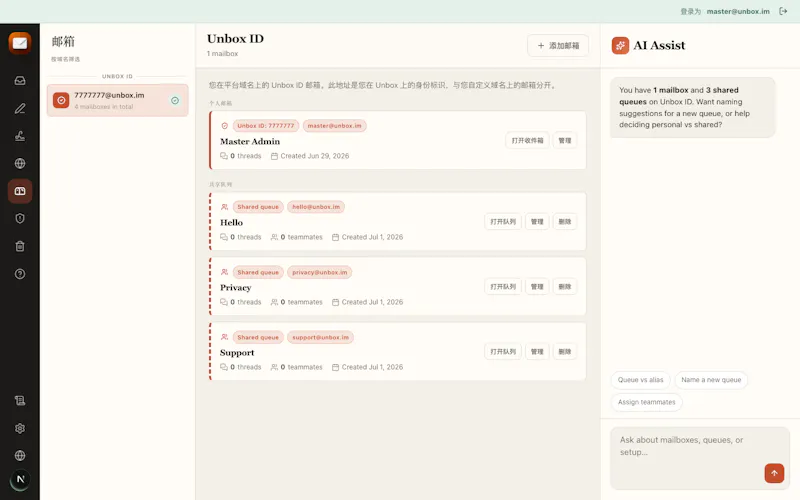Image resolution: width=800 pixels, height=500 pixels.
Task: Click the Shared queue tag on Privacy card
Action: pyautogui.click(x=258, y=272)
